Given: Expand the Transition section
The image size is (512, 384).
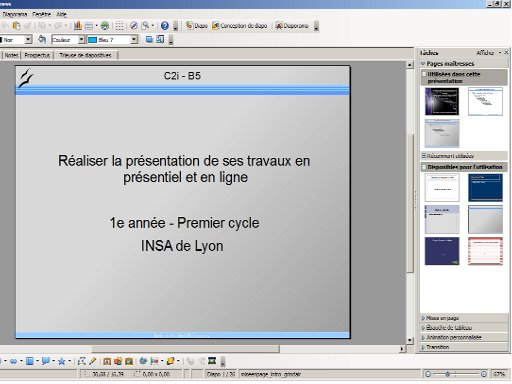Looking at the screenshot, I should pyautogui.click(x=464, y=347).
